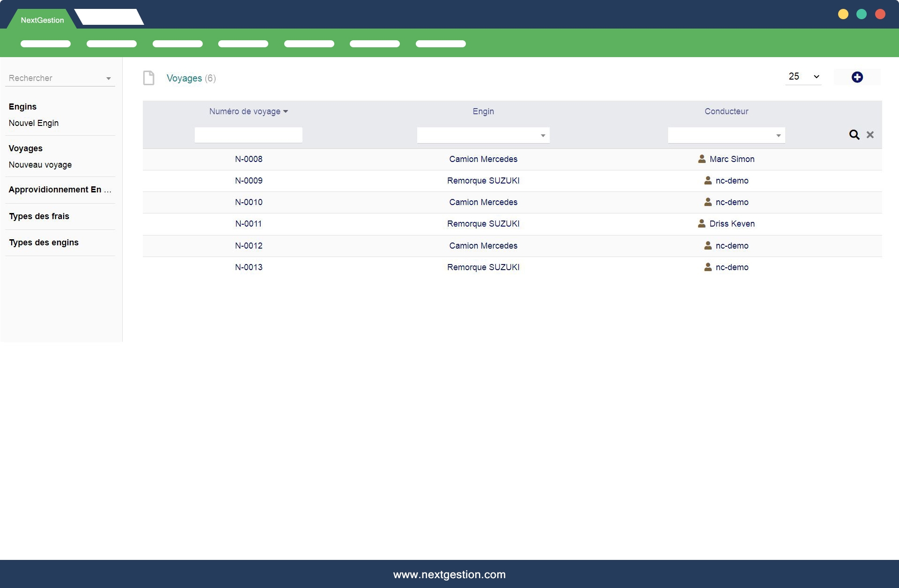Open Types des engins in sidebar
This screenshot has height=588, width=899.
[x=44, y=243]
